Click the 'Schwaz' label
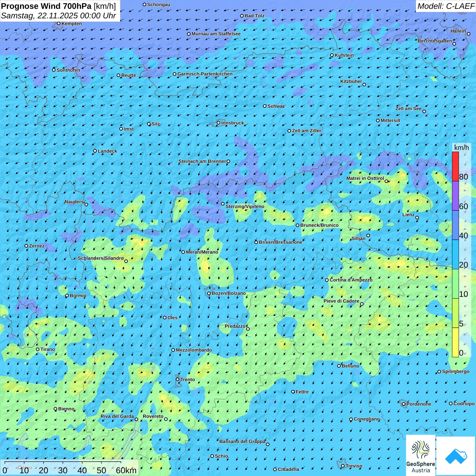 pyautogui.click(x=276, y=106)
